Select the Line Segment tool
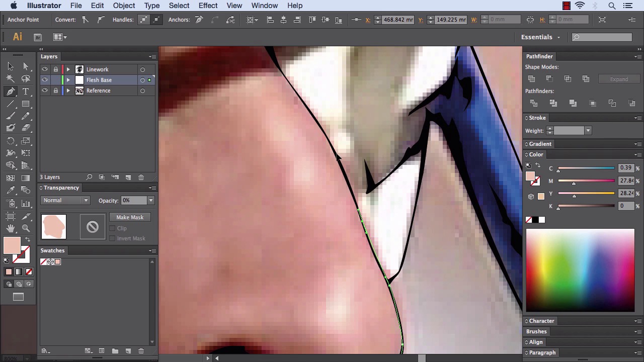644x362 pixels. 11,104
